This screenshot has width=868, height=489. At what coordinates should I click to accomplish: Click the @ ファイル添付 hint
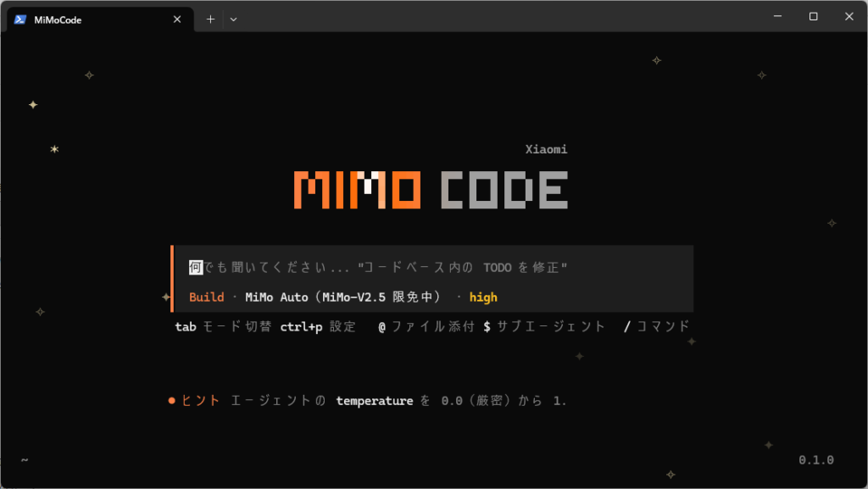426,326
